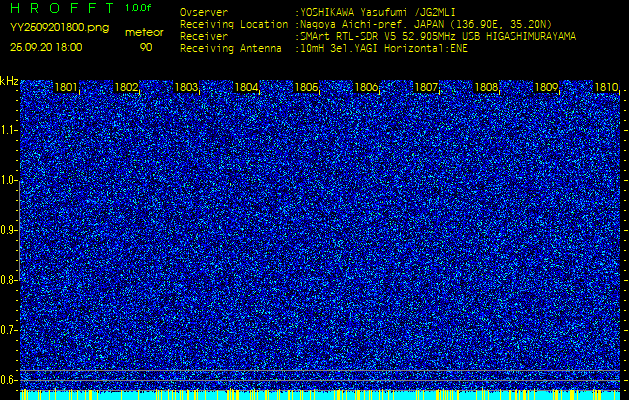Select the 0.6 frequency axis label
The height and width of the screenshot is (400, 629).
[9, 379]
